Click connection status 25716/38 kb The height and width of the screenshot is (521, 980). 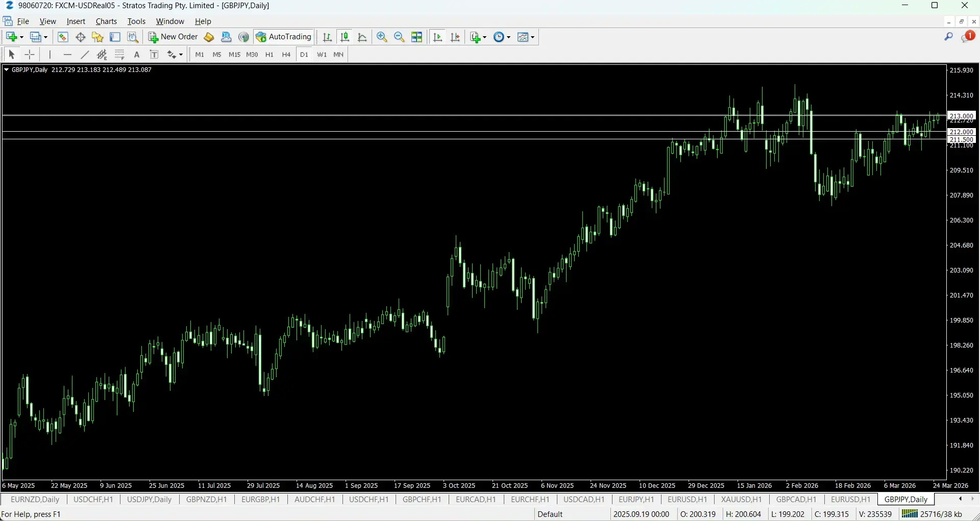(933, 514)
